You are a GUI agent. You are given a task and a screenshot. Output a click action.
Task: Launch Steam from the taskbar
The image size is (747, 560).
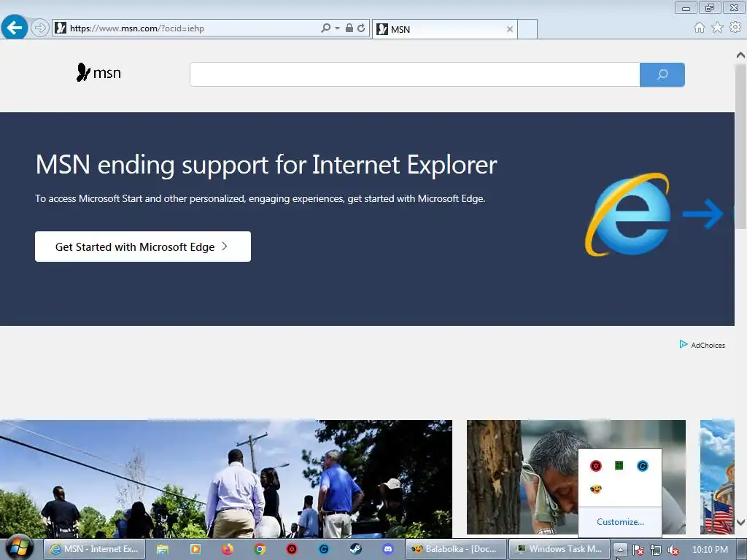tap(356, 550)
